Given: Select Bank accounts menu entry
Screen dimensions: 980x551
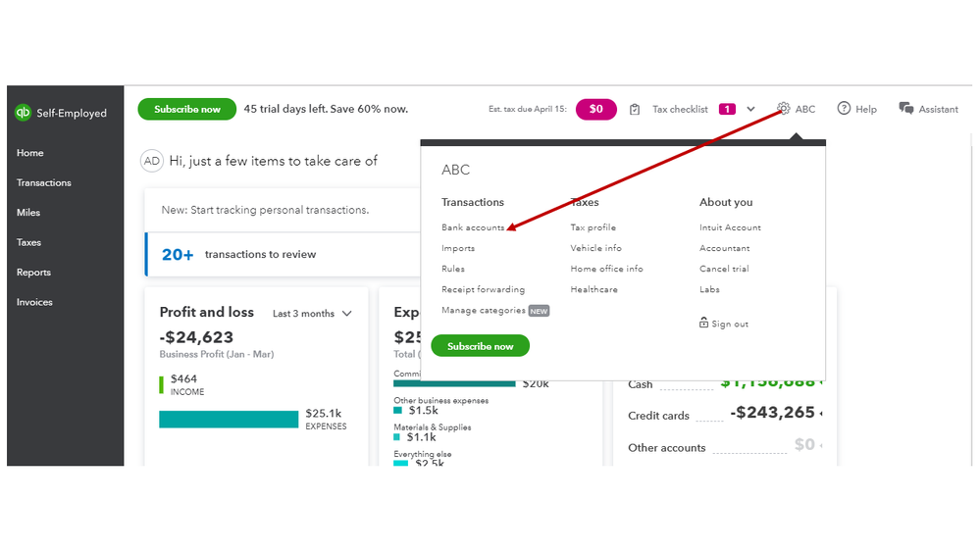Looking at the screenshot, I should tap(473, 227).
